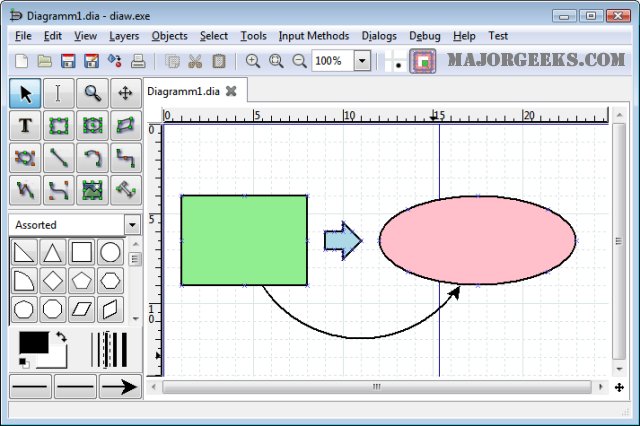640x426 pixels.
Task: Click the 100% zoom input field
Action: click(x=333, y=61)
